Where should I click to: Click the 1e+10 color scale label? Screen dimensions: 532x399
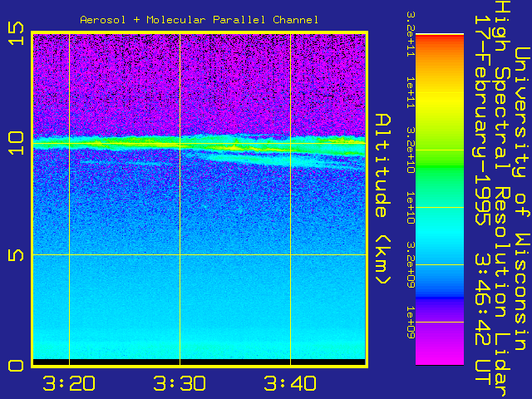click(x=411, y=207)
